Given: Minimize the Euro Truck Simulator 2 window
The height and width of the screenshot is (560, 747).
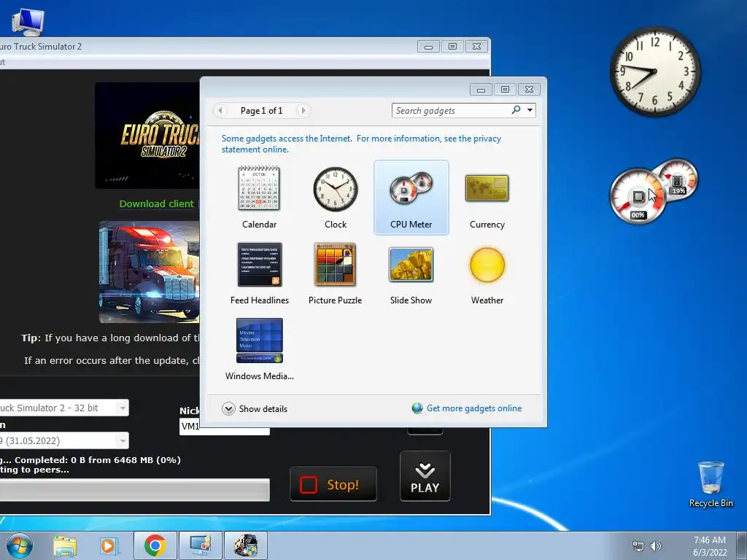Looking at the screenshot, I should coord(429,46).
